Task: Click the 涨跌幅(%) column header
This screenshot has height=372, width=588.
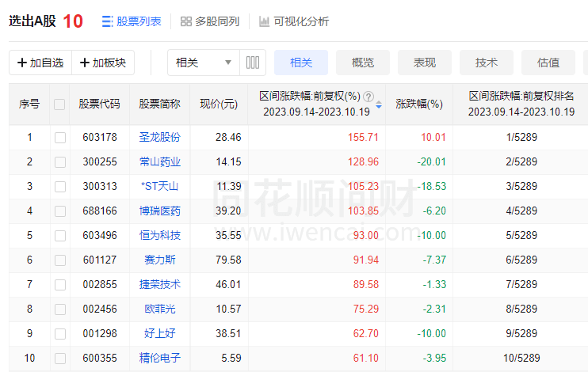Action: 418,104
